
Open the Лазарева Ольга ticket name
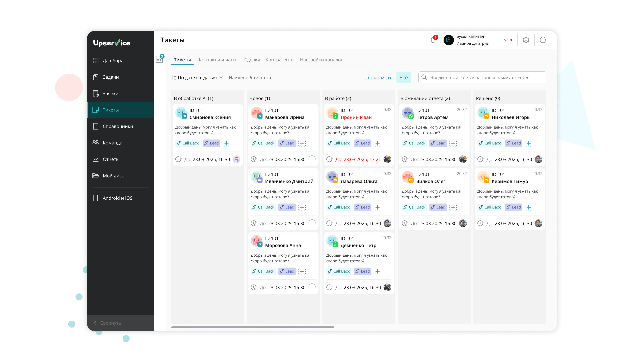tap(359, 181)
